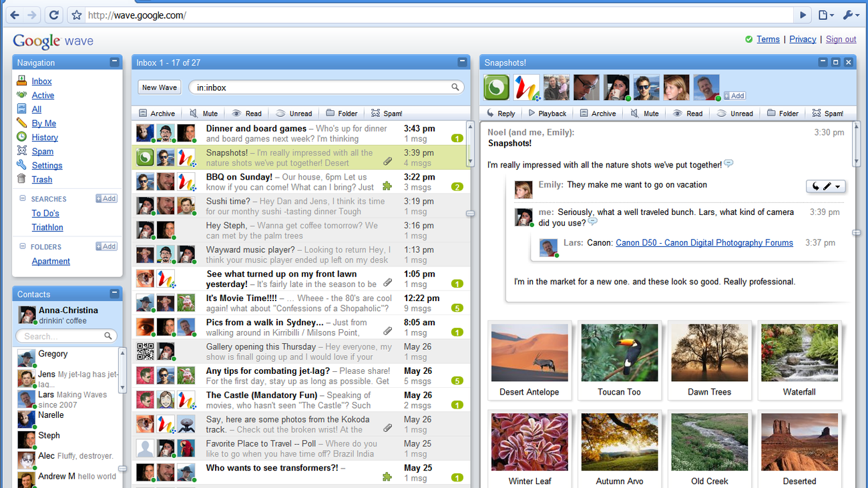The width and height of the screenshot is (868, 488).
Task: Mark as Read in the Inbox toolbar
Action: pyautogui.click(x=246, y=113)
